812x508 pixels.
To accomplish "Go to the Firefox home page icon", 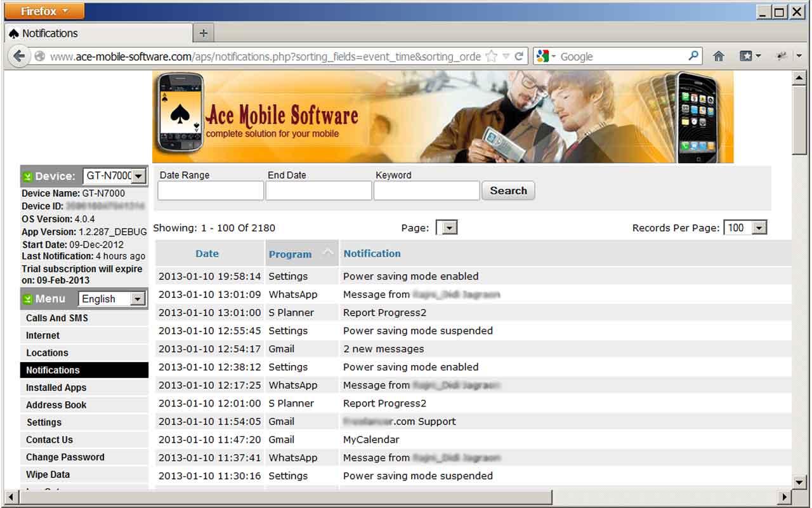I will pyautogui.click(x=718, y=57).
